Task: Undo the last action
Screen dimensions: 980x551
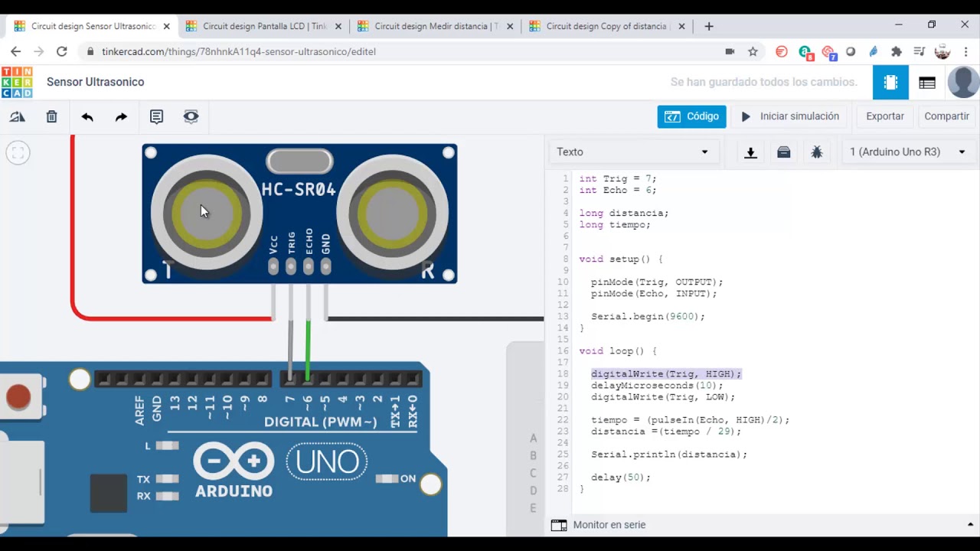Action: coord(87,117)
